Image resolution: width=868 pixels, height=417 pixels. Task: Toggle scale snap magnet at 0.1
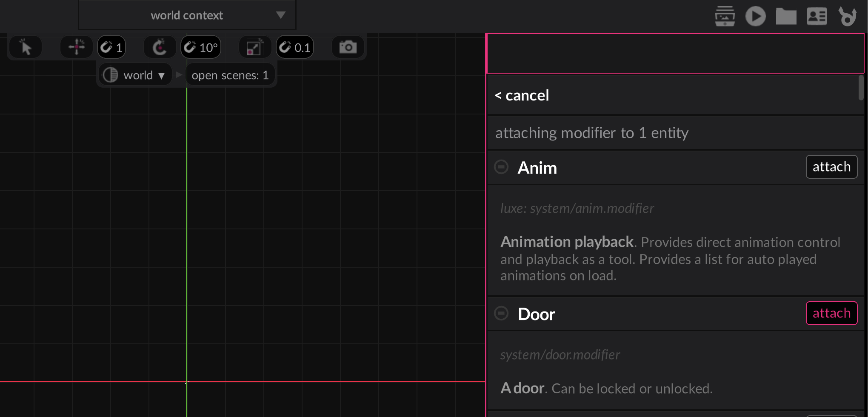click(295, 47)
